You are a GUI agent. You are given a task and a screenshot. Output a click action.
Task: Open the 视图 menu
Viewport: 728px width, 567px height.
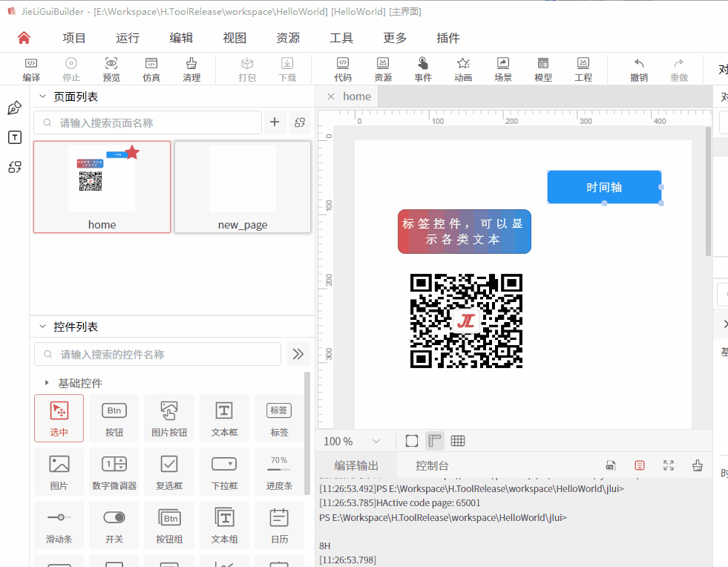point(235,38)
